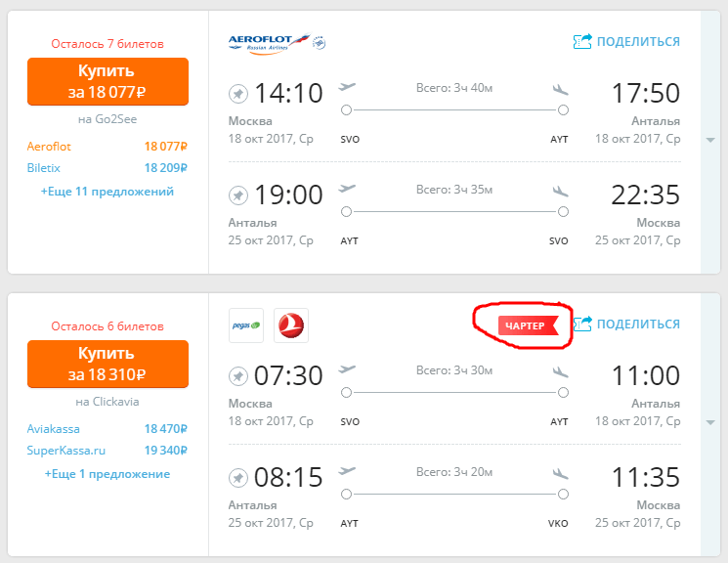Show +Еще 1 предложение offer
This screenshot has height=563, width=728.
coord(107,474)
